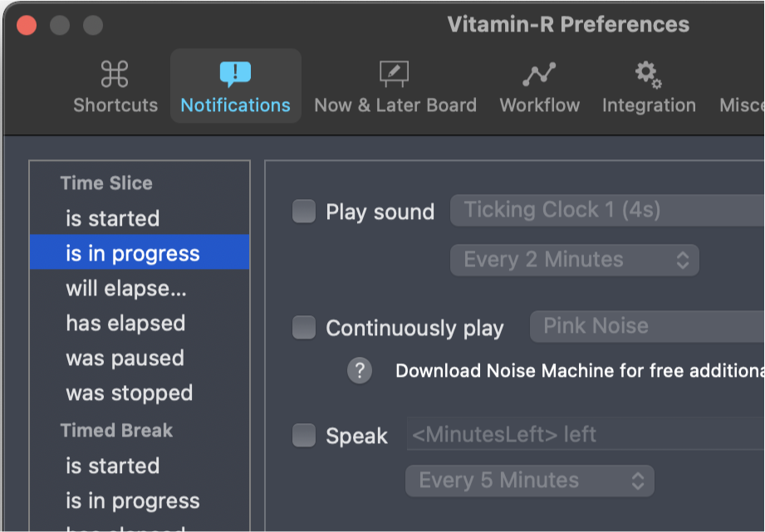Select Timed Break 'is started' item

click(140, 466)
